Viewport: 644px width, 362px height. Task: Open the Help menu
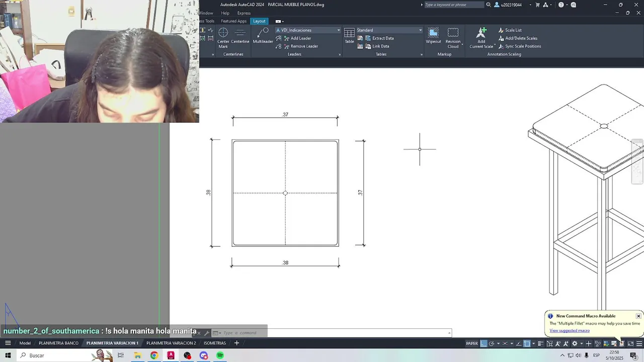pyautogui.click(x=225, y=13)
